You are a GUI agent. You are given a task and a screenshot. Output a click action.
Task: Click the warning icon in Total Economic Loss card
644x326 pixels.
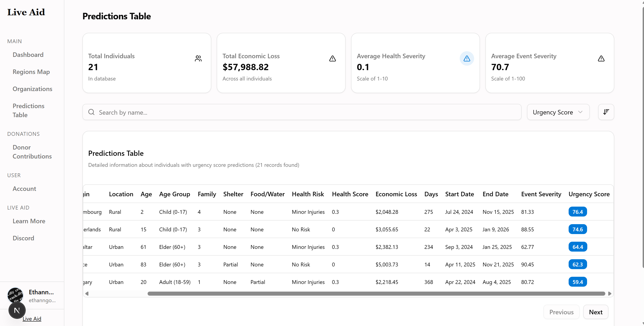(x=332, y=58)
